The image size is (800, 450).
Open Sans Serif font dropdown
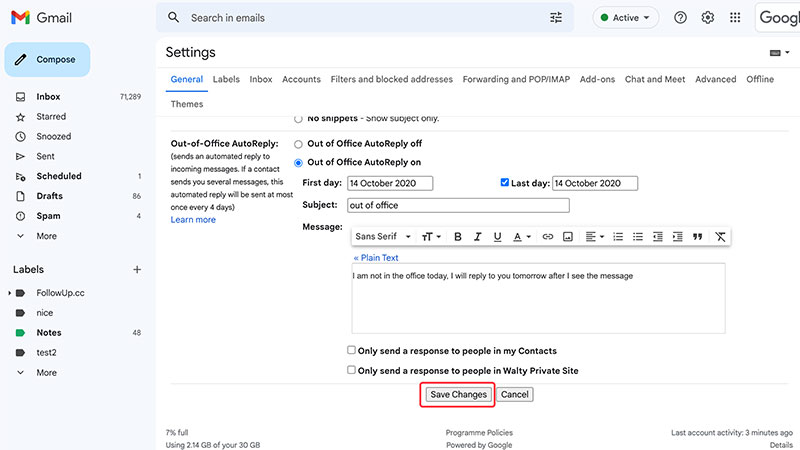383,237
